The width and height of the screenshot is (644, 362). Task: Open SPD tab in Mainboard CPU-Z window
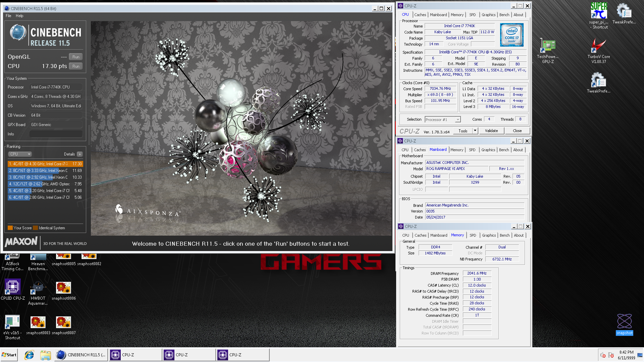(x=472, y=150)
